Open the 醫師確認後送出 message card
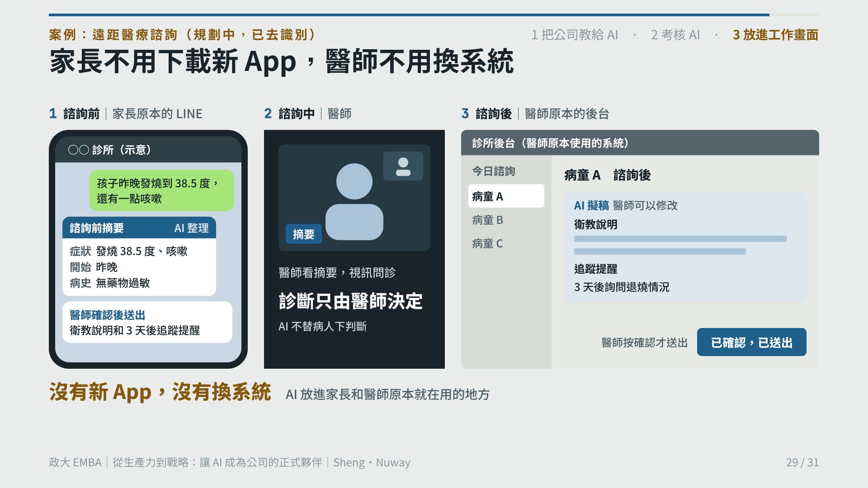The height and width of the screenshot is (488, 868). point(147,322)
